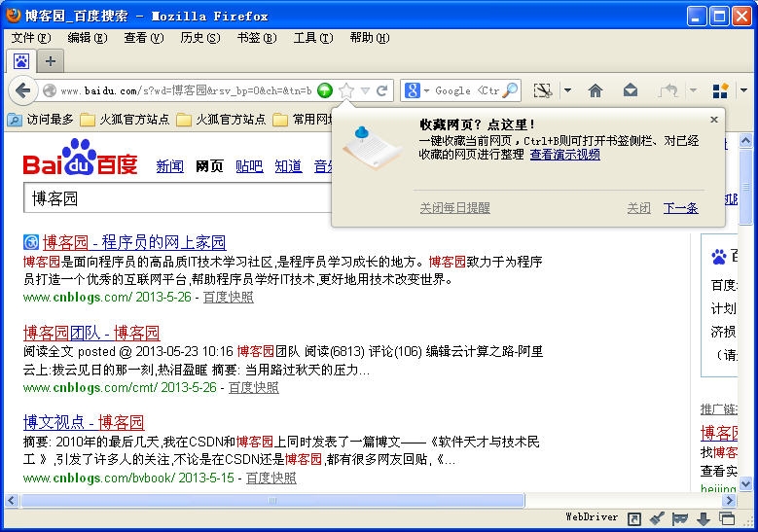
Task: Open the 工具 menu
Action: 313,38
